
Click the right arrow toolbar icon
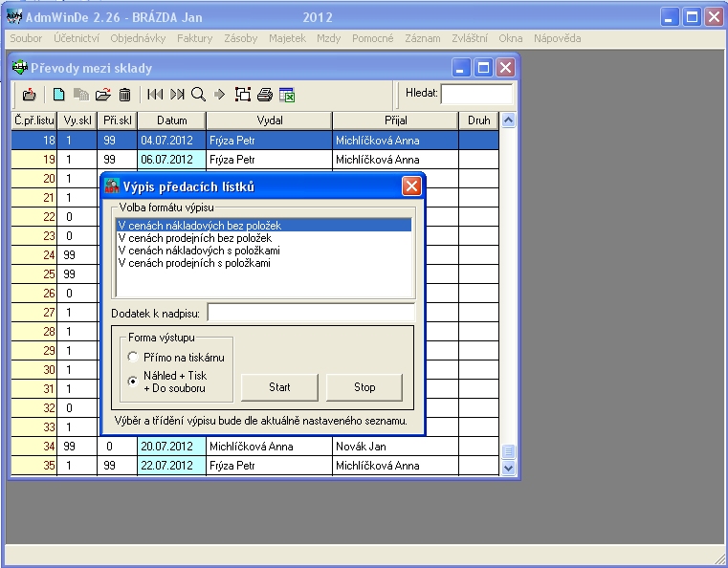(x=219, y=95)
